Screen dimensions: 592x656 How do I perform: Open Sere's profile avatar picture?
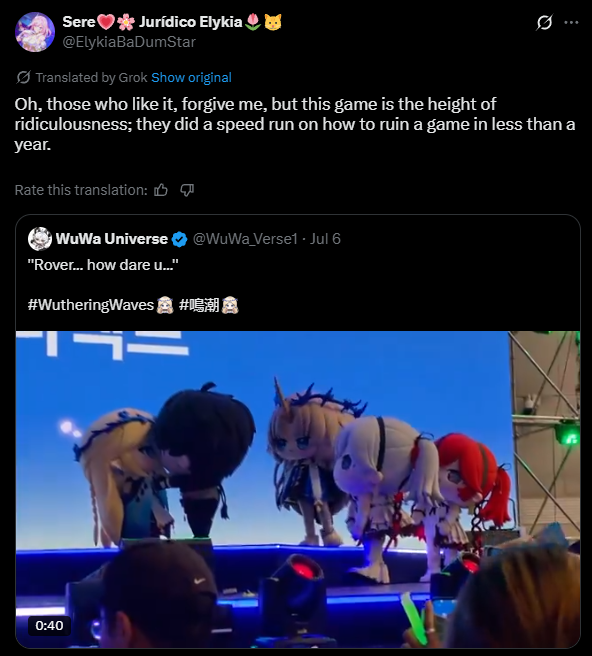pos(35,32)
